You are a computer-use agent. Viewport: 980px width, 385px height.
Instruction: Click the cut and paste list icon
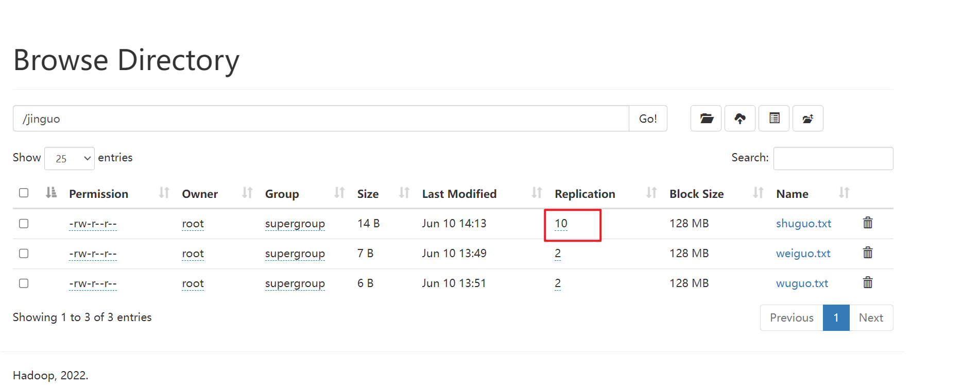(774, 119)
